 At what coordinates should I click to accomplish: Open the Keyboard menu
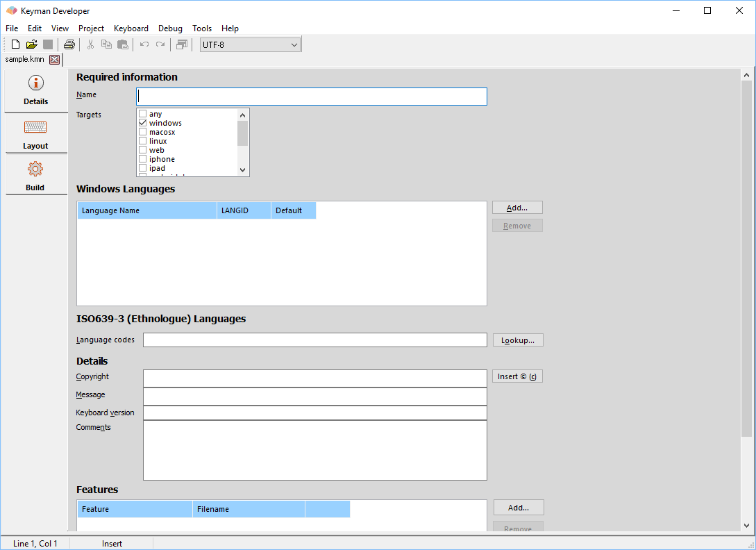coord(131,28)
